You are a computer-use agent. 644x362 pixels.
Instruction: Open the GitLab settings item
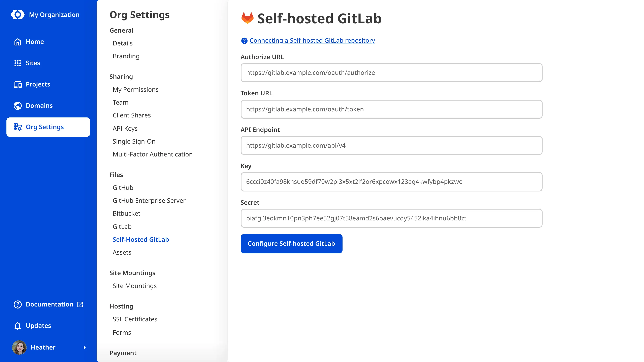click(x=122, y=227)
